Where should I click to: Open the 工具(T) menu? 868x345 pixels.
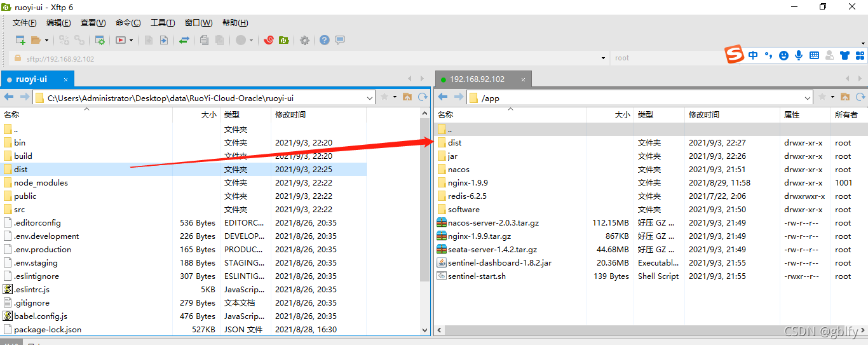[x=163, y=23]
